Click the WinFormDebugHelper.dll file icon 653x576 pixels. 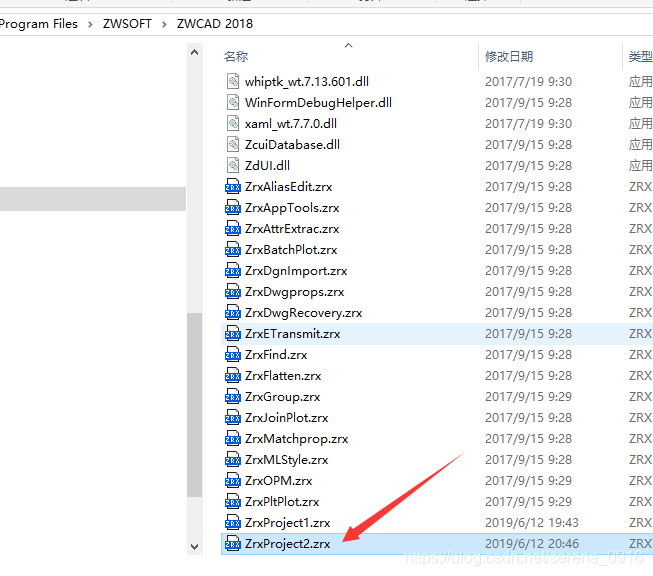tap(233, 102)
